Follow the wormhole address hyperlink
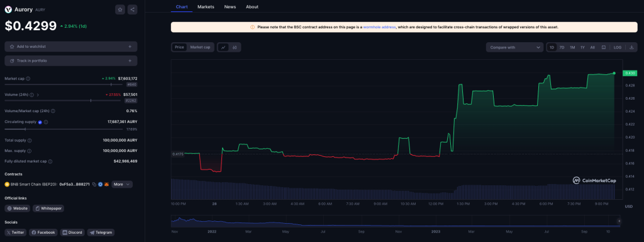 pos(379,27)
